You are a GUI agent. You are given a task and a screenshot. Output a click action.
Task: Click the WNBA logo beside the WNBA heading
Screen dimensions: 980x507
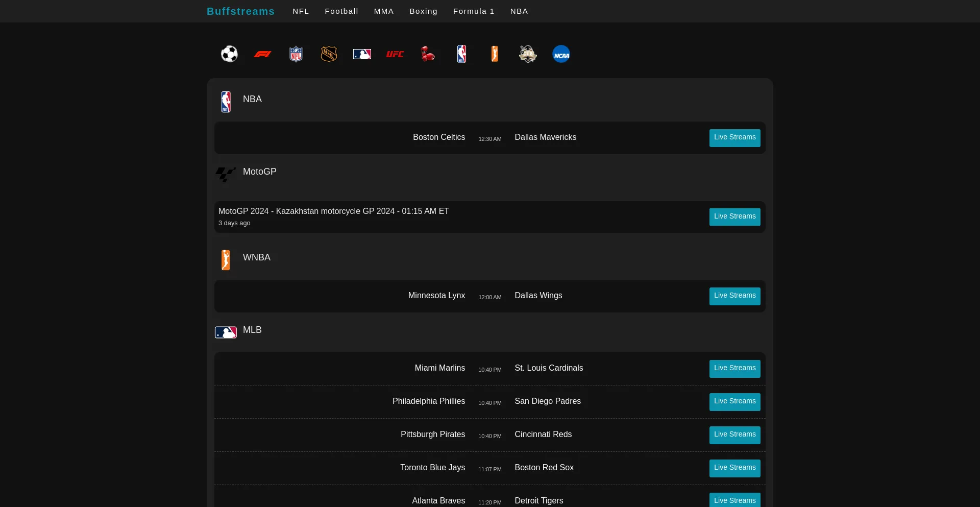226,260
